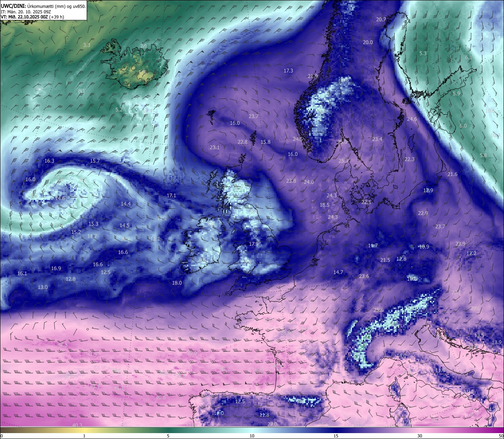Click the 16.1 value on the map

pos(22,273)
